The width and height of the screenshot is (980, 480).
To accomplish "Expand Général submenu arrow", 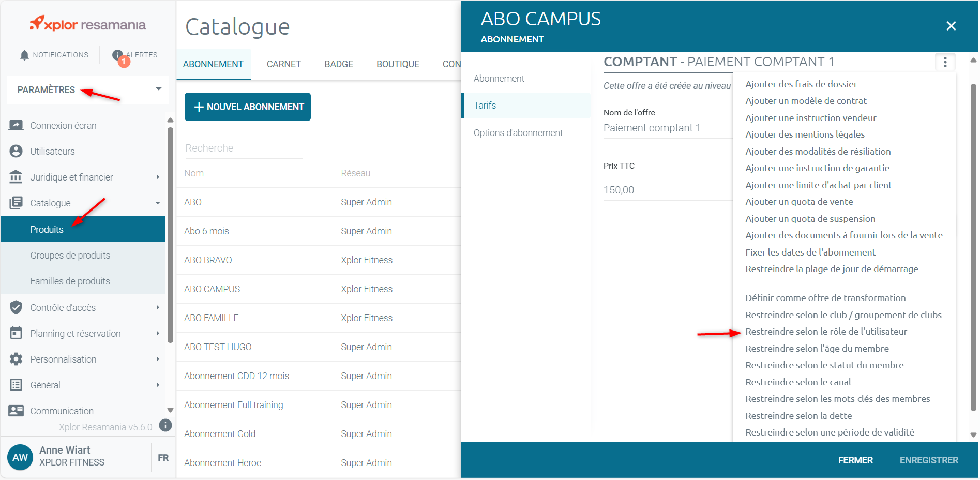I will click(158, 385).
